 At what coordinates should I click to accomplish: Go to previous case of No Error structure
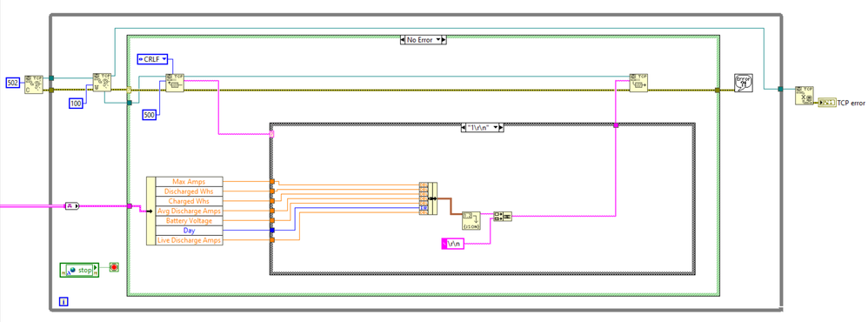coord(403,40)
